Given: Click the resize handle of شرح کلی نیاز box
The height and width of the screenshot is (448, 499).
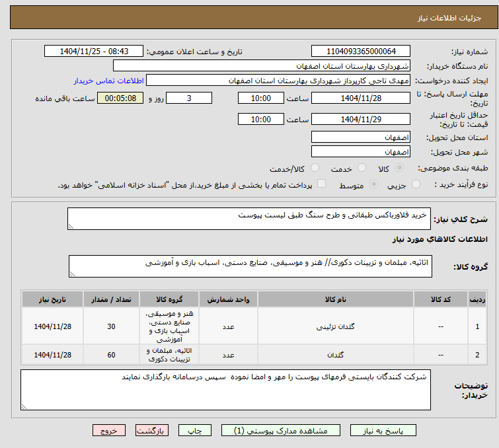Looking at the screenshot, I should point(71,226).
